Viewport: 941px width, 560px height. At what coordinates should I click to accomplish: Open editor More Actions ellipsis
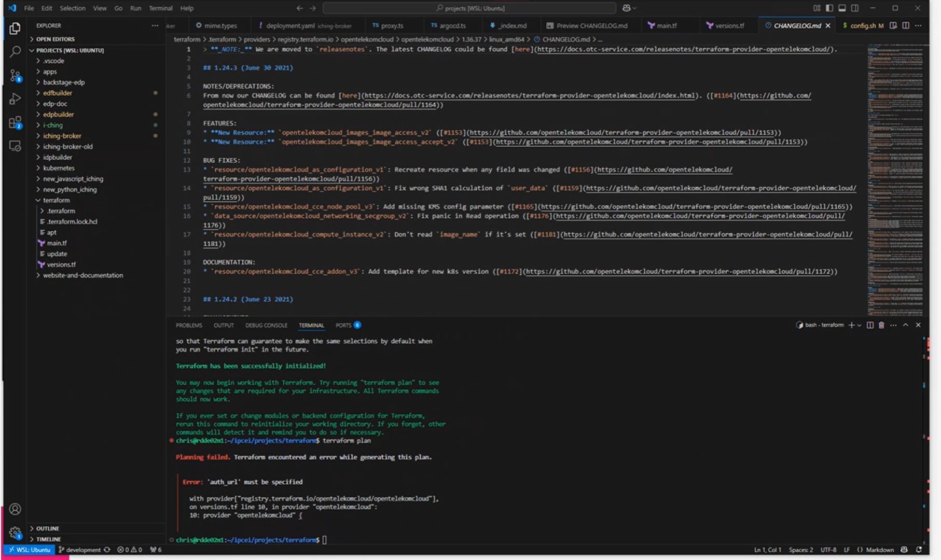point(918,25)
